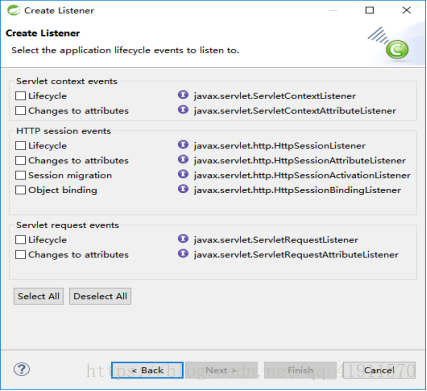Open the help question mark icon

coord(22,369)
